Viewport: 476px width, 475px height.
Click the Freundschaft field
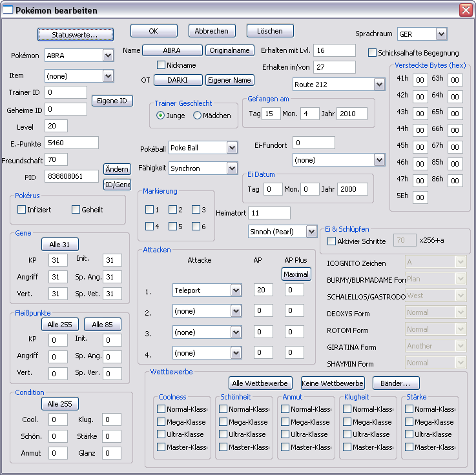pyautogui.click(x=56, y=159)
